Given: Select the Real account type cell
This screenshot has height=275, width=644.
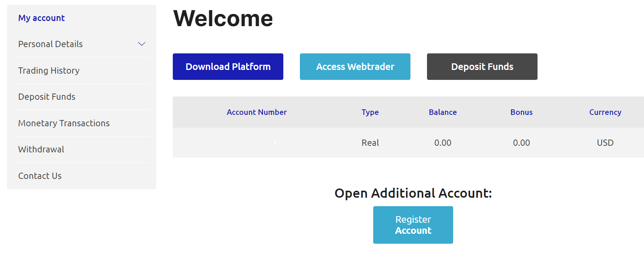Looking at the screenshot, I should coord(370,143).
